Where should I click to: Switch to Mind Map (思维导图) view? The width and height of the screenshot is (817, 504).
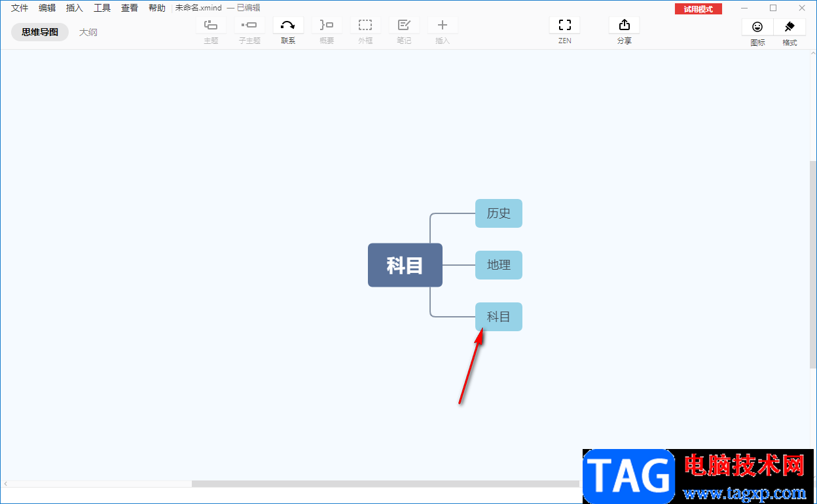tap(40, 32)
